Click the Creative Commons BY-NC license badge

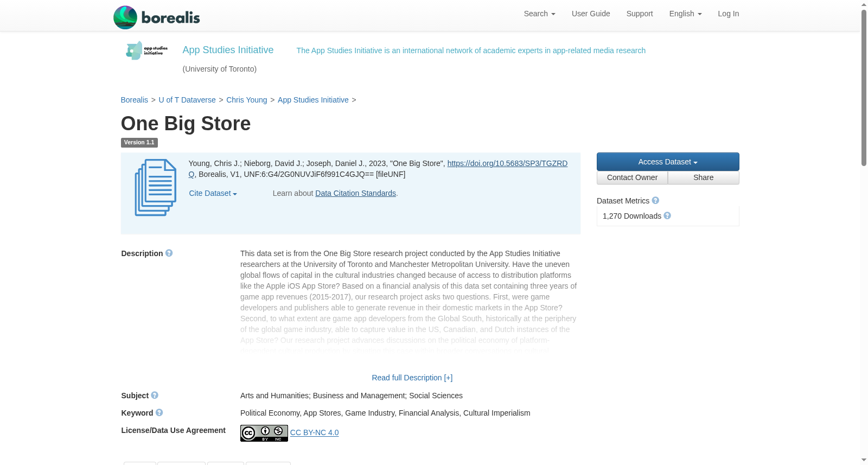point(264,433)
